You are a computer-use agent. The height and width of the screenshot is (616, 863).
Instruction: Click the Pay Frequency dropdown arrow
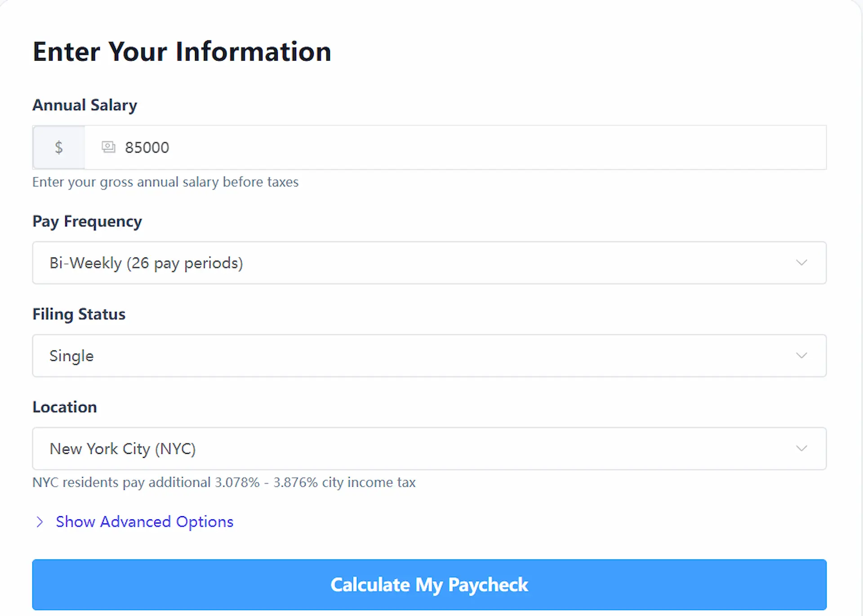(802, 263)
